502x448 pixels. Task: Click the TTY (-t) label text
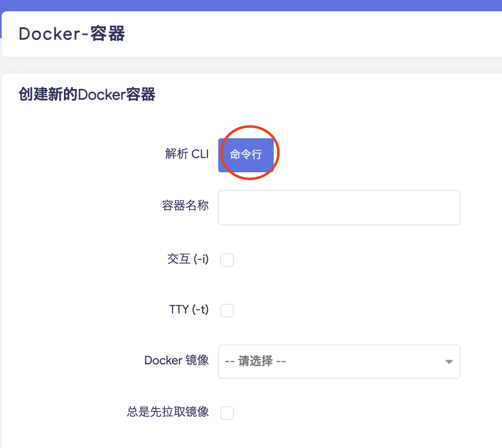pos(188,310)
